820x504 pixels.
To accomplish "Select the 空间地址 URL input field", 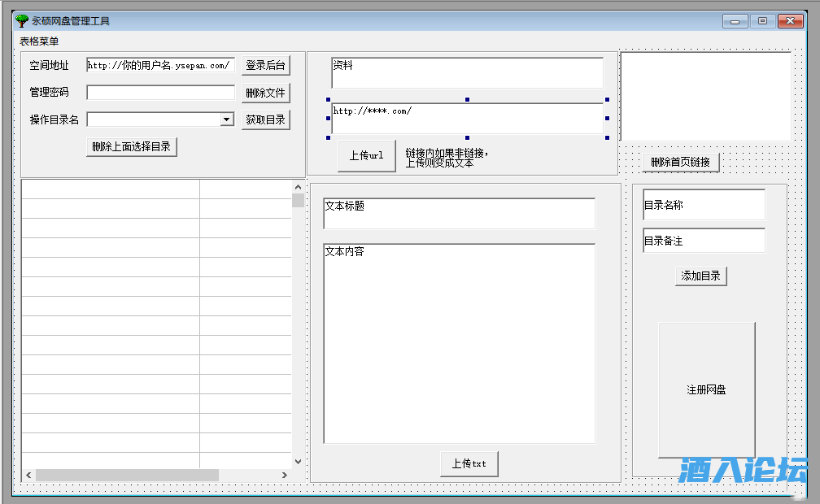I will [x=159, y=65].
